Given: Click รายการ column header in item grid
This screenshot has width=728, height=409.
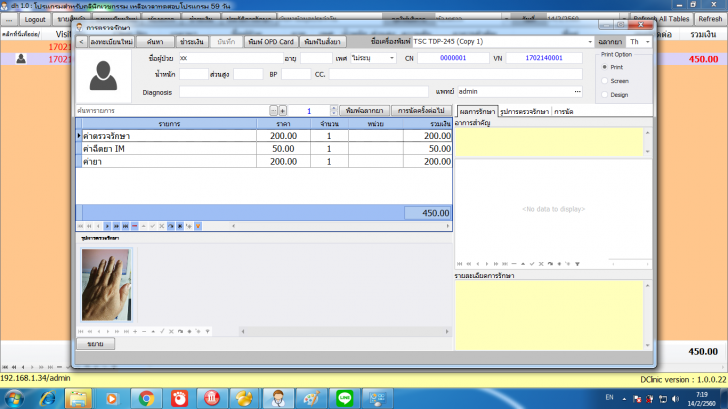Looking at the screenshot, I should 169,124.
